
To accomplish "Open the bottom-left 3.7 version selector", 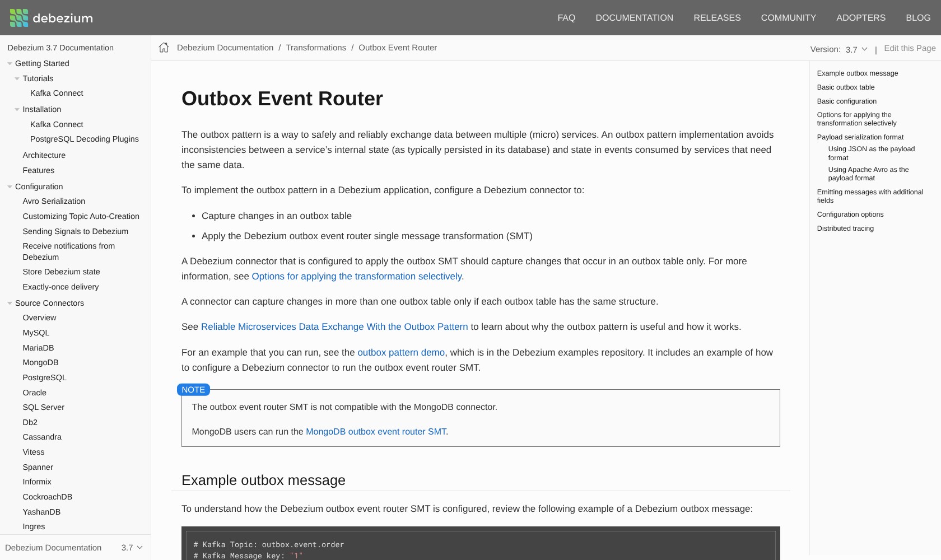I will [132, 548].
